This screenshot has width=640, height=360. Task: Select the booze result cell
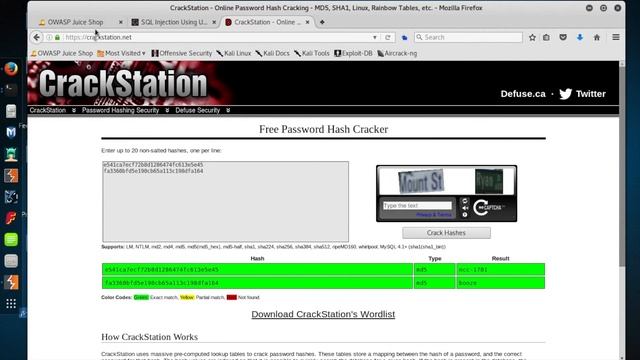500,282
